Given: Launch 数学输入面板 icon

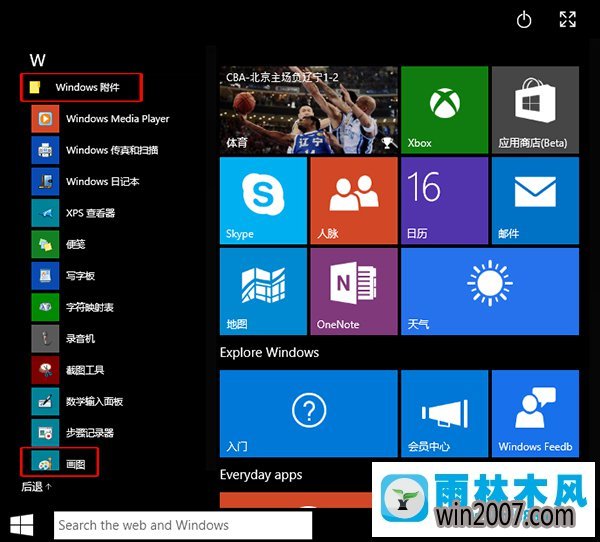Looking at the screenshot, I should 45,402.
